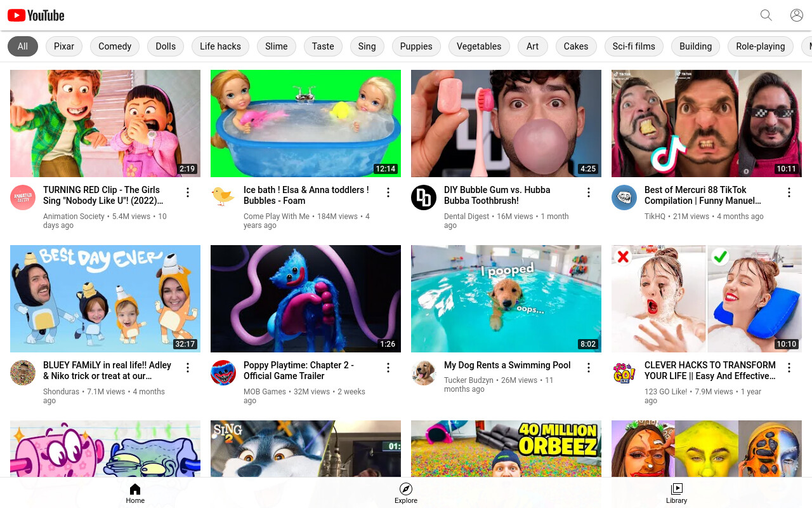
Task: Filter videos by Puppies
Action: (x=416, y=46)
